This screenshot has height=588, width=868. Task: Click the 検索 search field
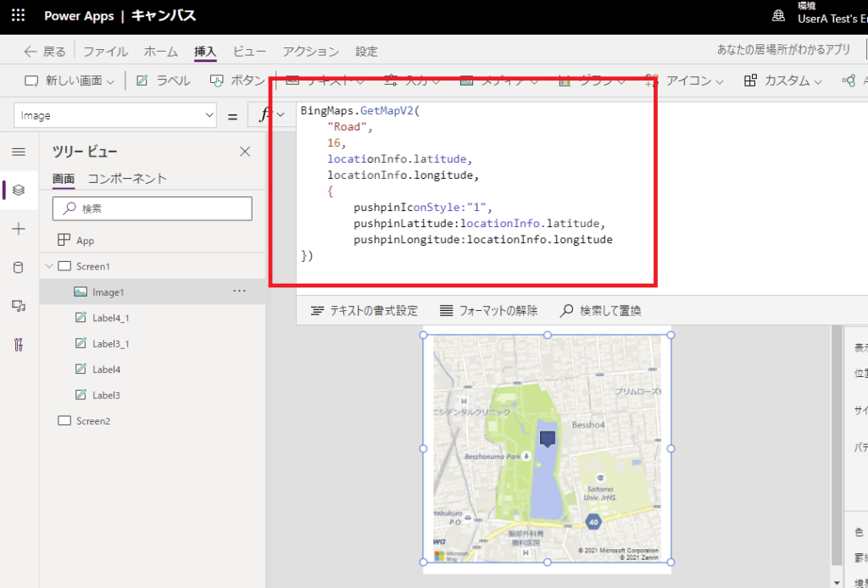153,208
